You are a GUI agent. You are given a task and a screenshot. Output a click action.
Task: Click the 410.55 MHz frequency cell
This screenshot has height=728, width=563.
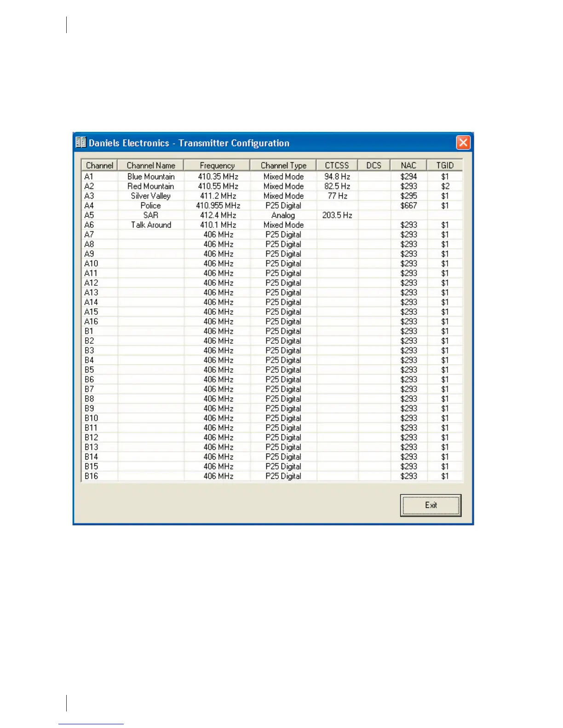coord(218,186)
